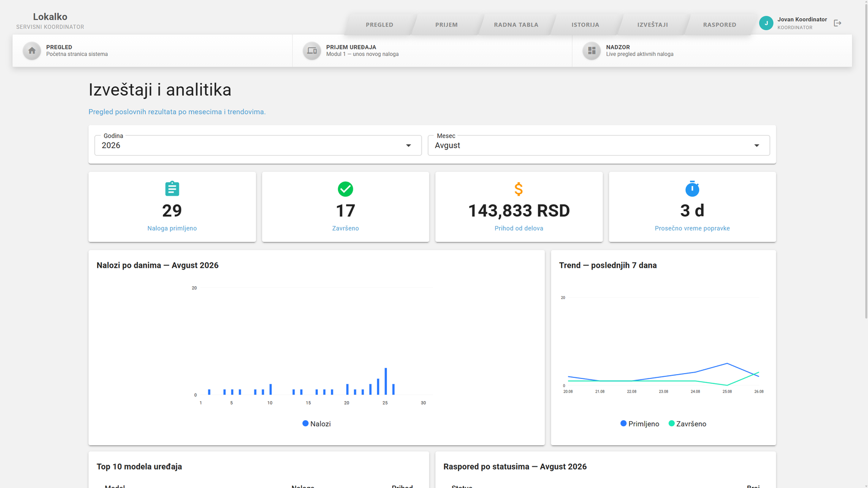868x488 pixels.
Task: Open Prijem uređaja Modul 1 shortcut
Action: pyautogui.click(x=432, y=51)
